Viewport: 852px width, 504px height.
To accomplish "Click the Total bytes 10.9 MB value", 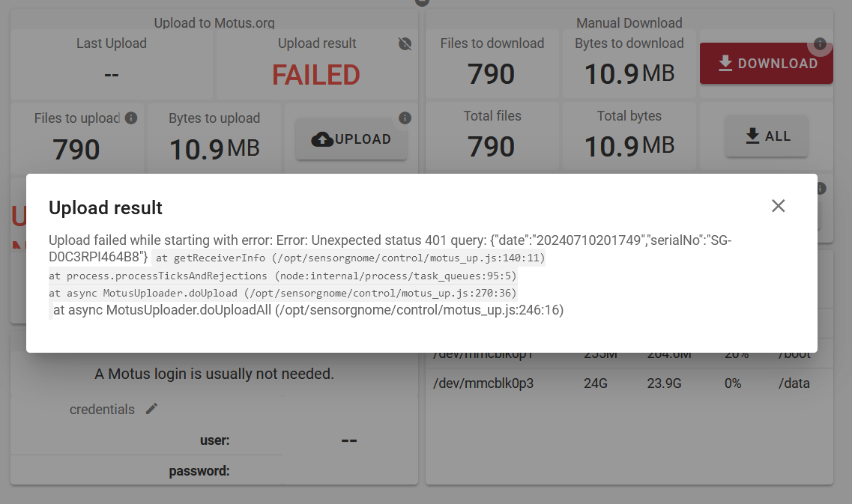I will (629, 146).
